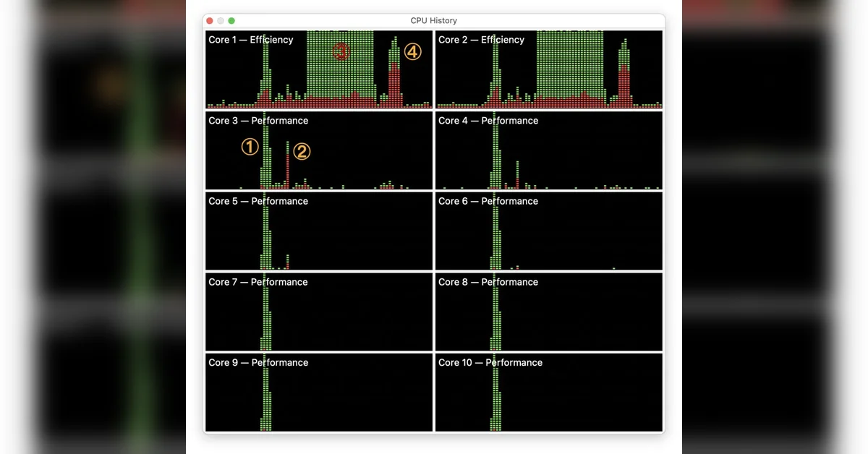Select the Core 2 — Efficiency graph
The image size is (868, 454).
coord(549,69)
